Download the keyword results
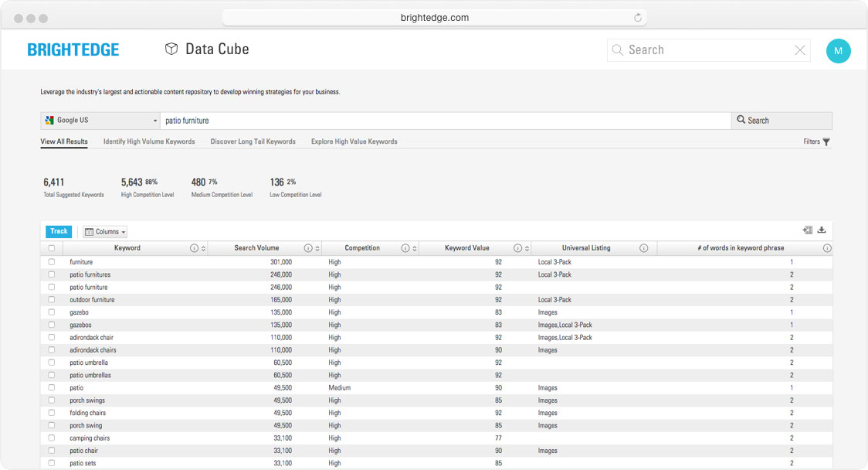Image resolution: width=868 pixels, height=470 pixels. pos(822,230)
